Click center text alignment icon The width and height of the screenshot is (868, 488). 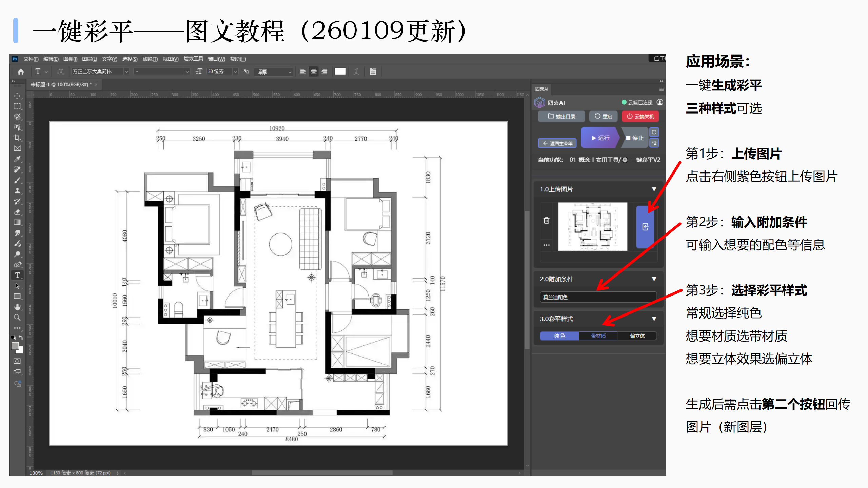point(314,72)
